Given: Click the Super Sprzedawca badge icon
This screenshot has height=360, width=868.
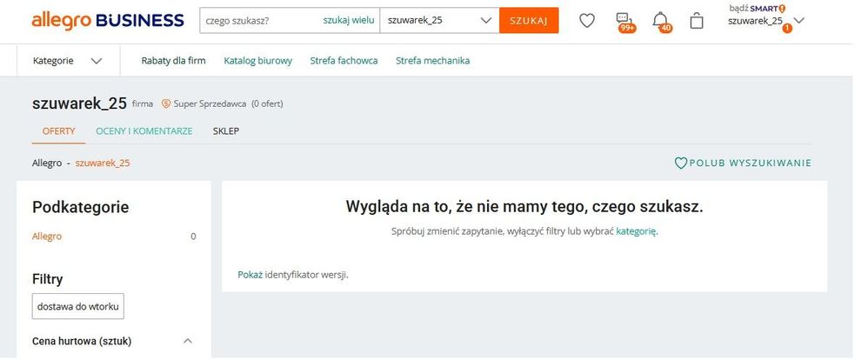Looking at the screenshot, I should pyautogui.click(x=165, y=103).
